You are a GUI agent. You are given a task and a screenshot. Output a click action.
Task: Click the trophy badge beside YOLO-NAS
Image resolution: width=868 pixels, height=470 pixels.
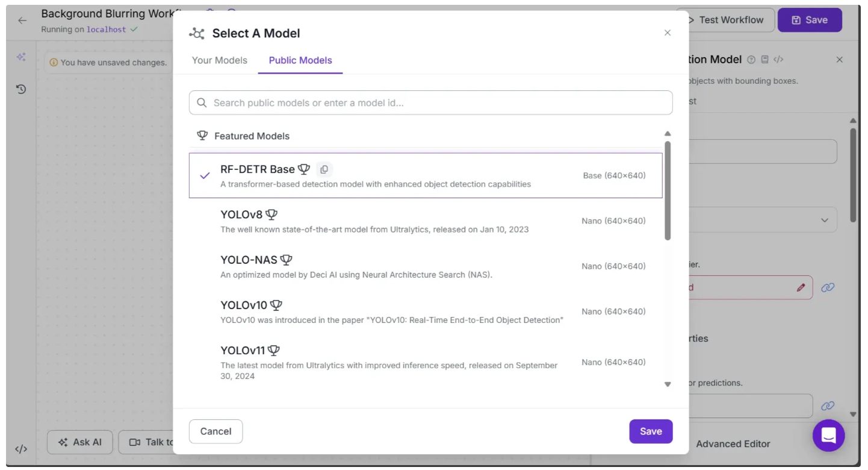[286, 260]
